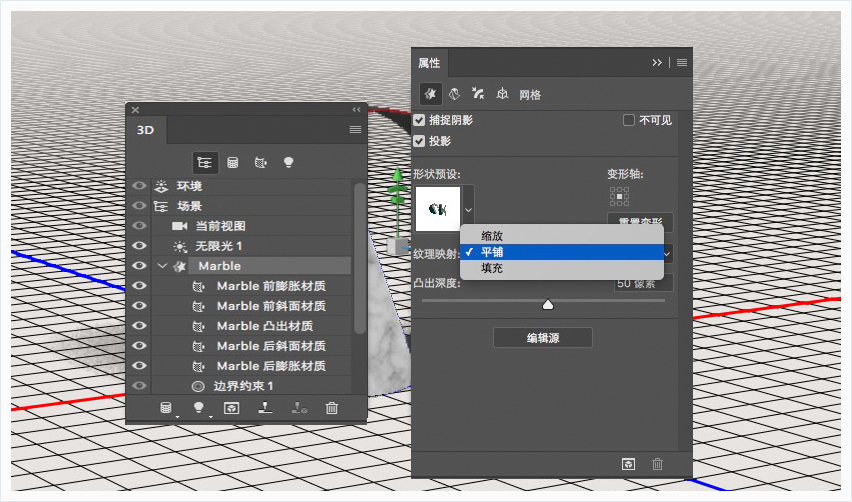The width and height of the screenshot is (852, 502).
Task: Select Mesh properties icon in 属性 panel
Action: click(430, 94)
